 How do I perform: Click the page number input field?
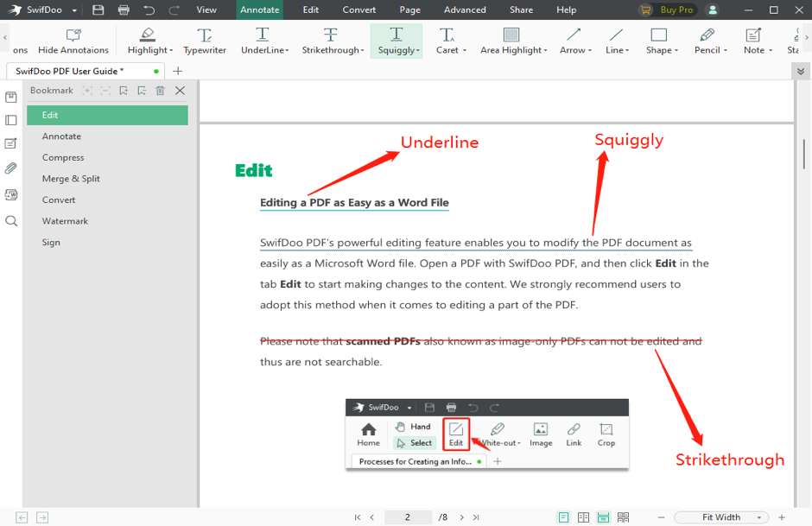point(408,517)
